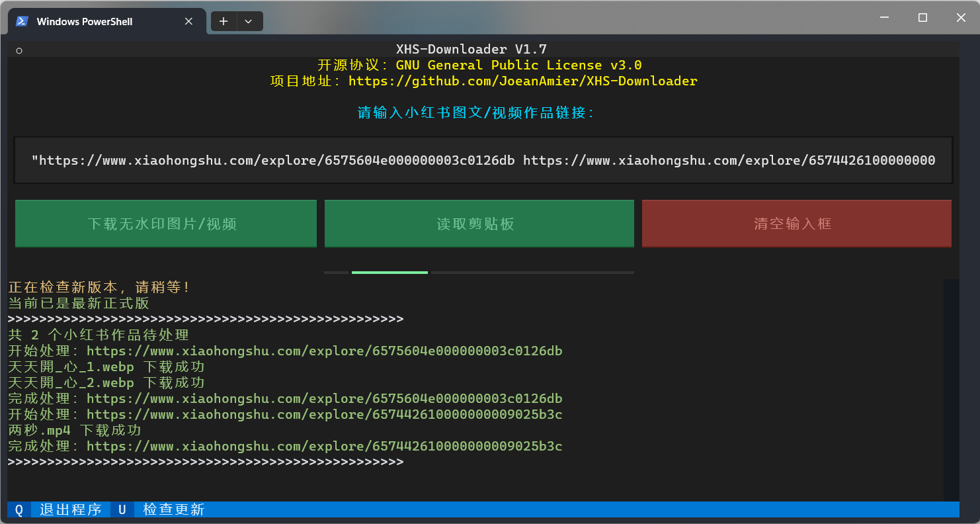Select the link input field

point(483,160)
